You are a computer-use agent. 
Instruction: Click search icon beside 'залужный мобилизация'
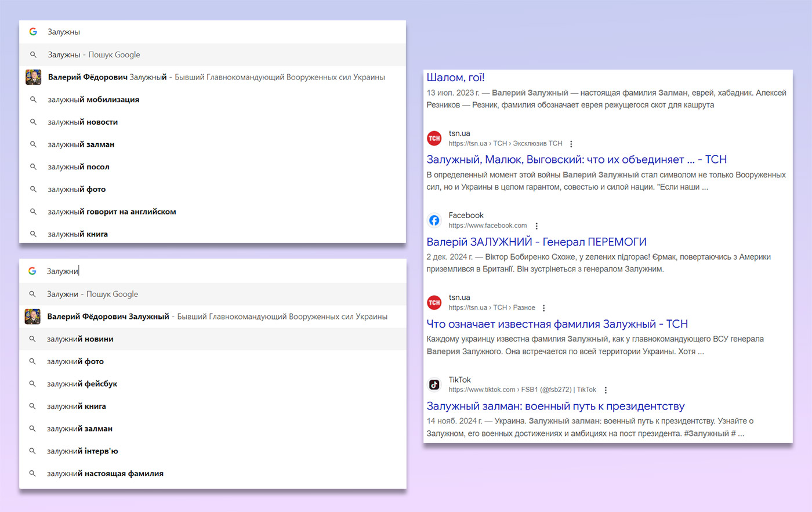33,100
